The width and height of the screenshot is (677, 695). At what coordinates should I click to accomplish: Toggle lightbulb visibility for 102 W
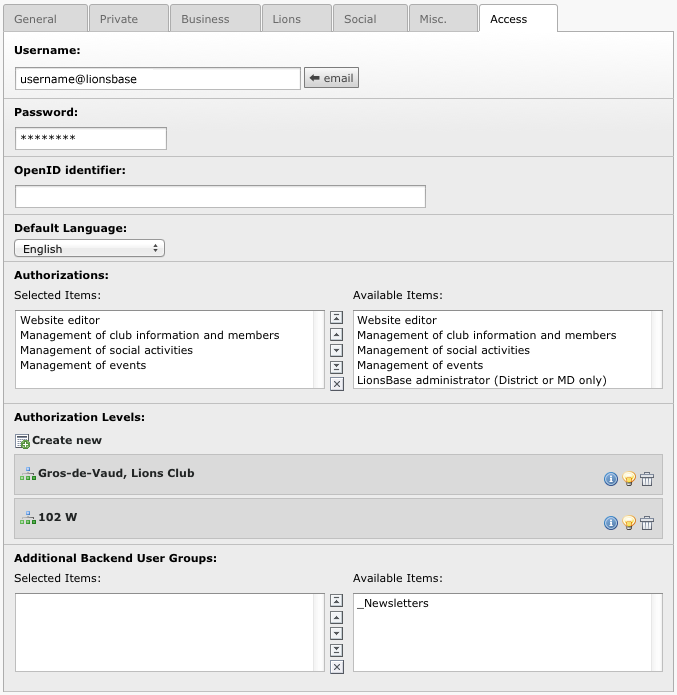(628, 523)
